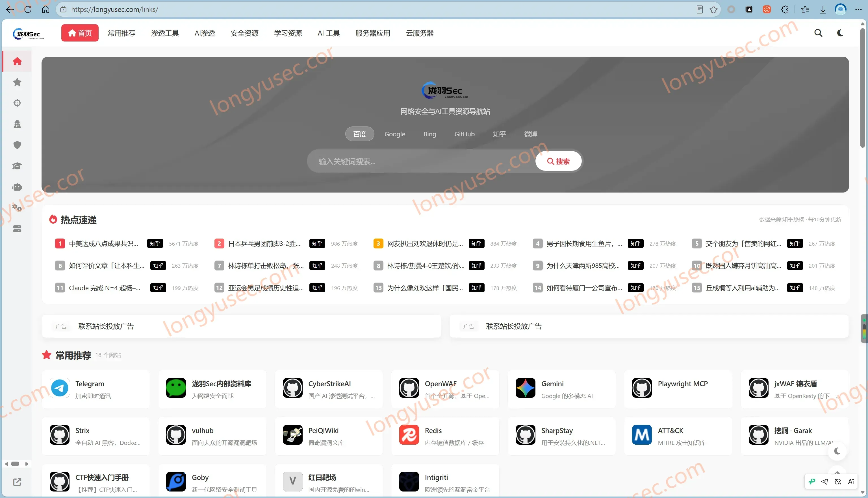
Task: Bookmark page with address bar star
Action: pos(714,9)
